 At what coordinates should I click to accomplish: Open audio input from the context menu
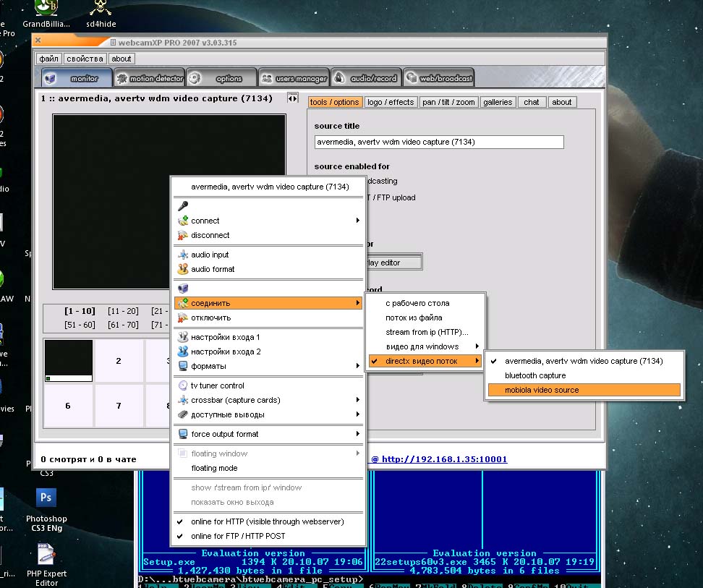click(268, 255)
